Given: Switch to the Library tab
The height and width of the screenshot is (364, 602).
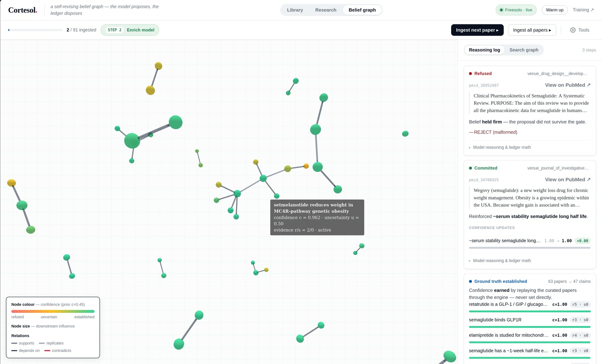Looking at the screenshot, I should tap(295, 10).
